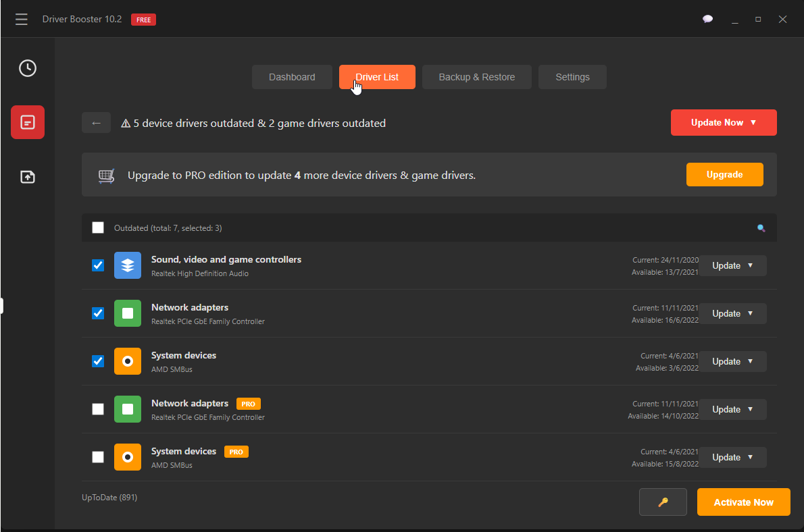Open the Update dropdown for AMD SMBus
Image resolution: width=804 pixels, height=532 pixels.
pos(749,361)
